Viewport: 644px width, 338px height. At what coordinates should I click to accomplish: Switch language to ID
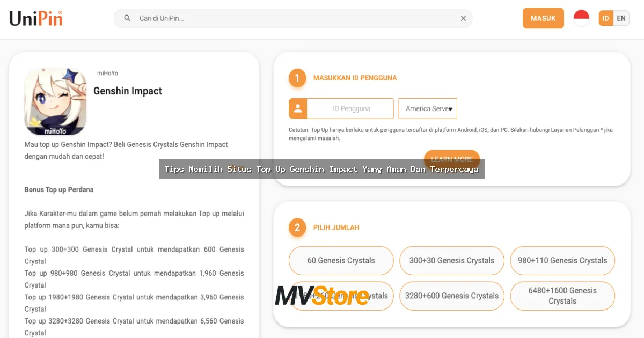(606, 18)
